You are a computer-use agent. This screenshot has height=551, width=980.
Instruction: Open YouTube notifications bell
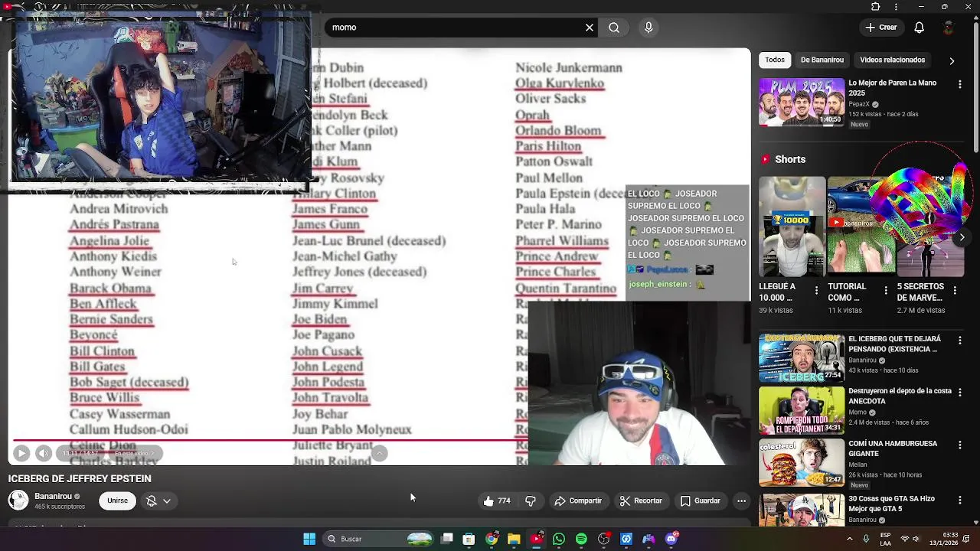point(919,28)
